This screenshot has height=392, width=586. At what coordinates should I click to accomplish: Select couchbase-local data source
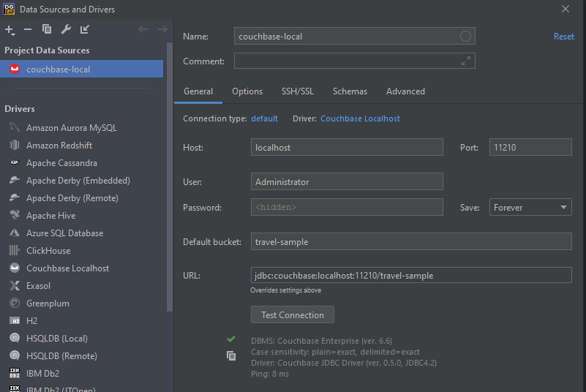point(81,69)
